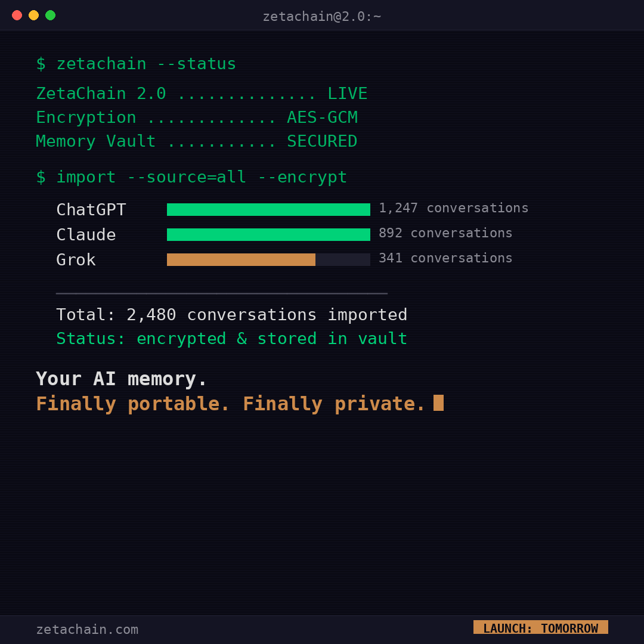This screenshot has width=644, height=644.
Task: Expand the Grok conversations entry
Action: (445, 258)
